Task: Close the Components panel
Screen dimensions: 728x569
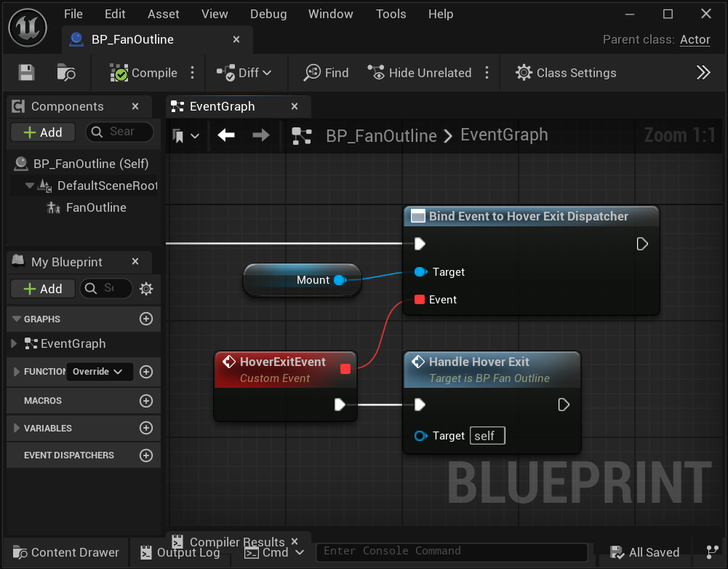Action: point(135,106)
